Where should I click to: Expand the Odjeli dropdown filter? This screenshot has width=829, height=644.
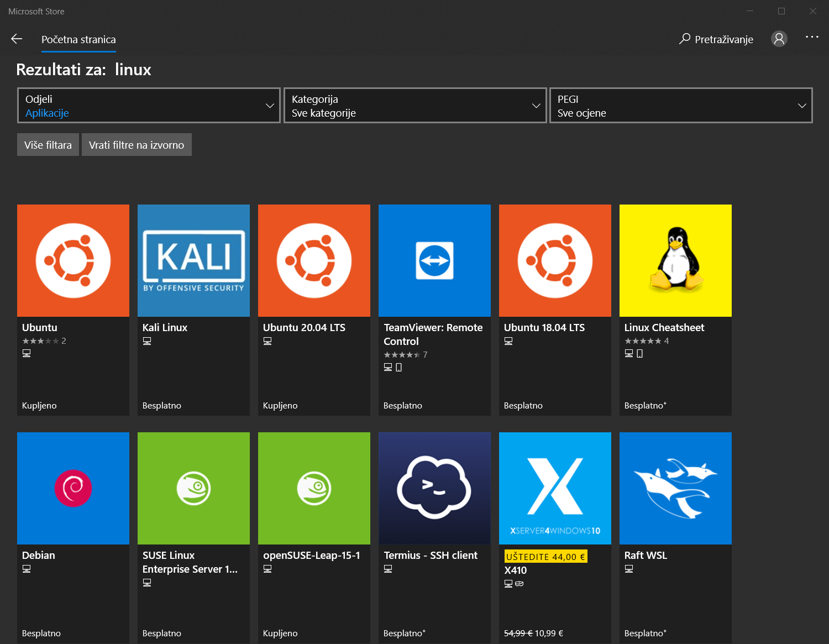(149, 106)
